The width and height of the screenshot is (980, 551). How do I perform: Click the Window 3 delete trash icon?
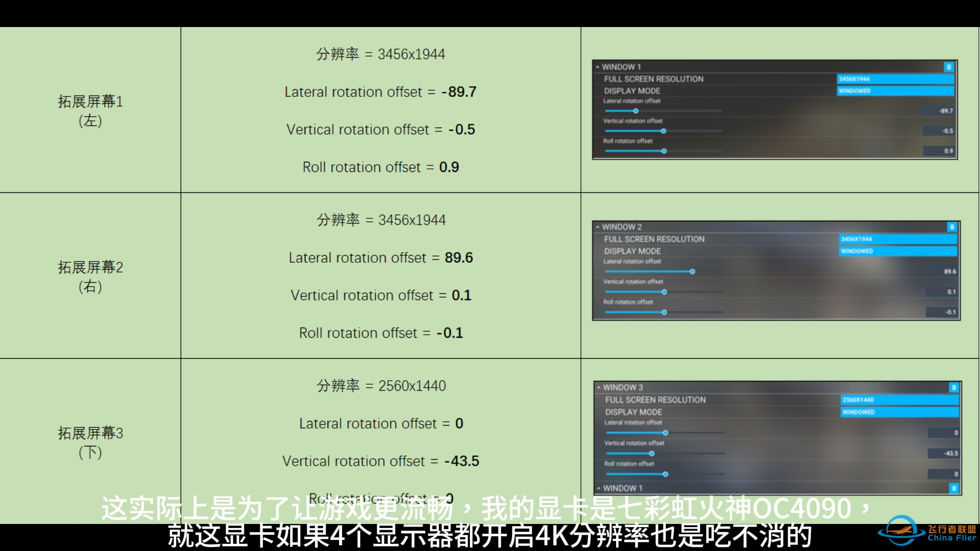[x=953, y=387]
